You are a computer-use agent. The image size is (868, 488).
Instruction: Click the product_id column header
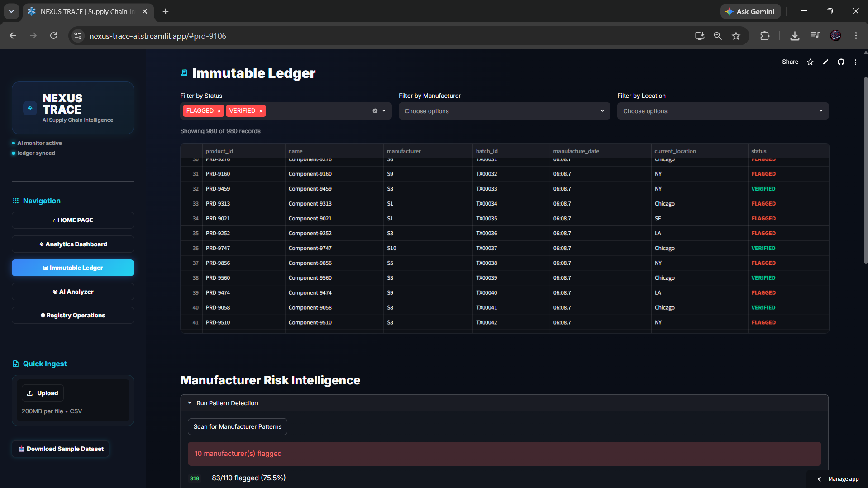tap(244, 151)
